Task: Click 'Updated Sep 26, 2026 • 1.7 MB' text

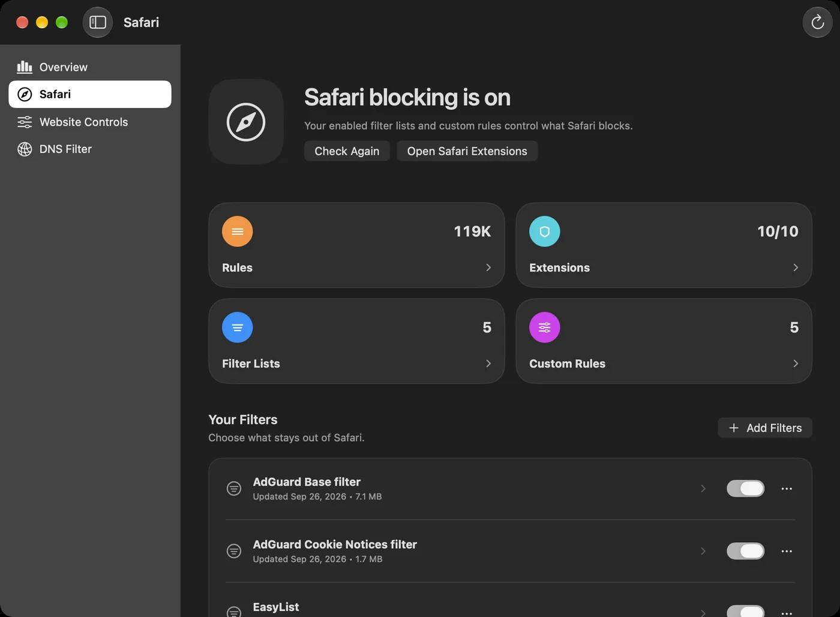Action: (x=317, y=559)
